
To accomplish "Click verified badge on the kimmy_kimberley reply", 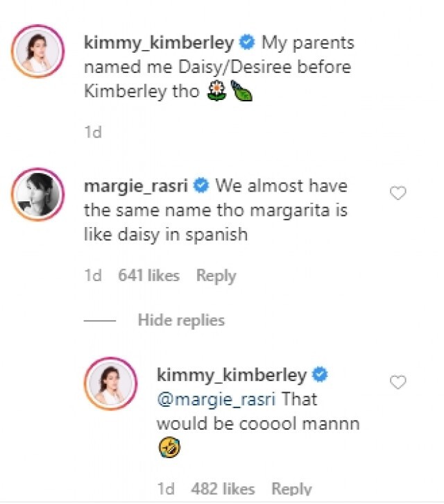I will coord(321,376).
